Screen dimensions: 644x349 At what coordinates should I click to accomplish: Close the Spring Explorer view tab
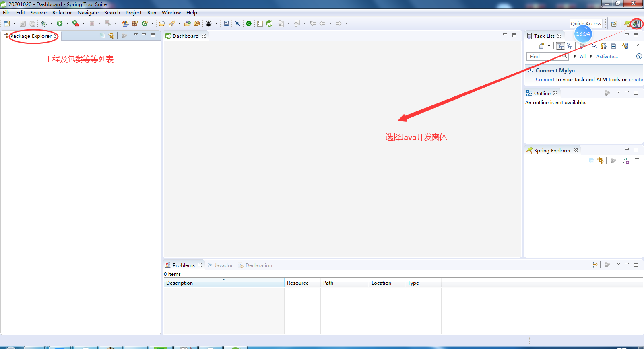click(x=576, y=150)
